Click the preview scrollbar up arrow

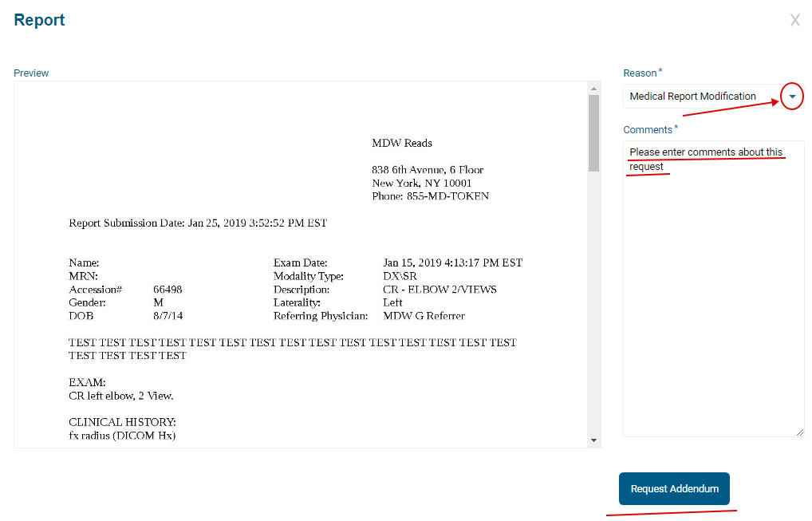click(x=594, y=89)
